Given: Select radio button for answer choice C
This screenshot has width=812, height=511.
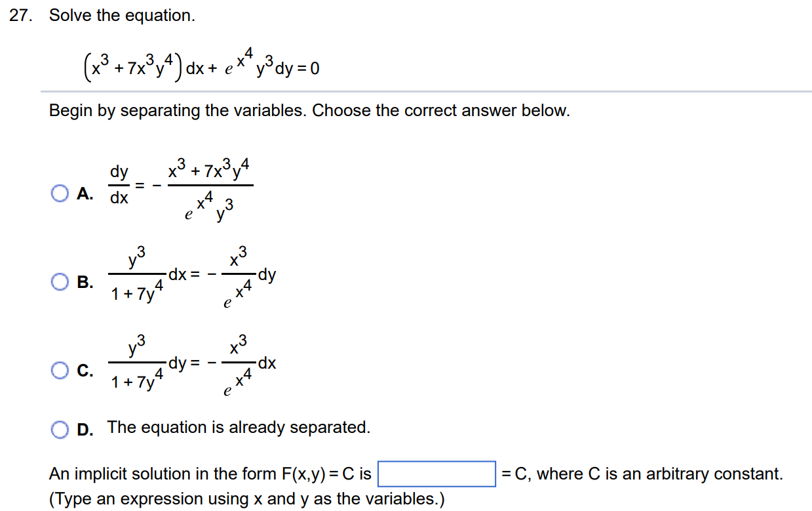Looking at the screenshot, I should pos(60,370).
